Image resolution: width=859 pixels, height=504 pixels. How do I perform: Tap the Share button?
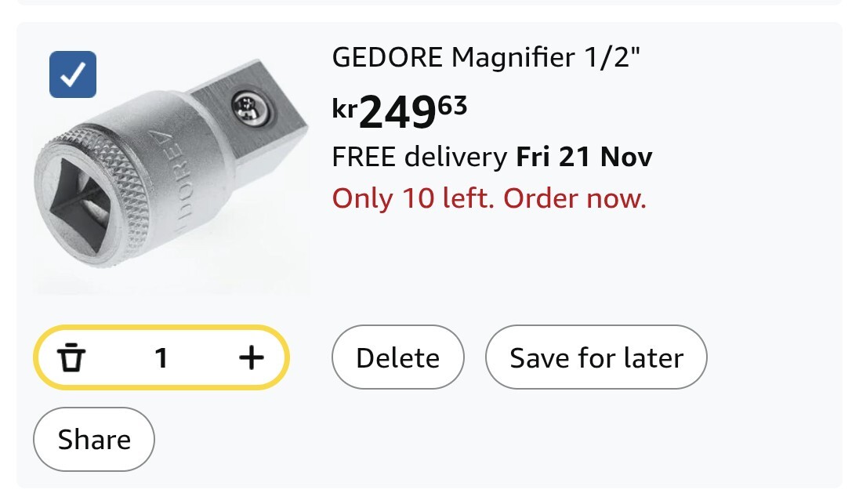[94, 440]
